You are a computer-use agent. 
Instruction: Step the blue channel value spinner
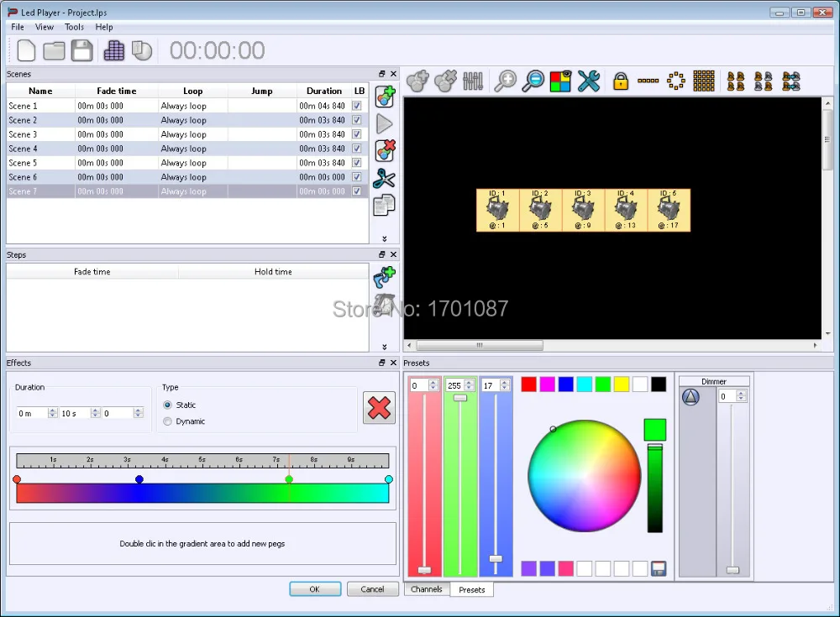pyautogui.click(x=505, y=385)
